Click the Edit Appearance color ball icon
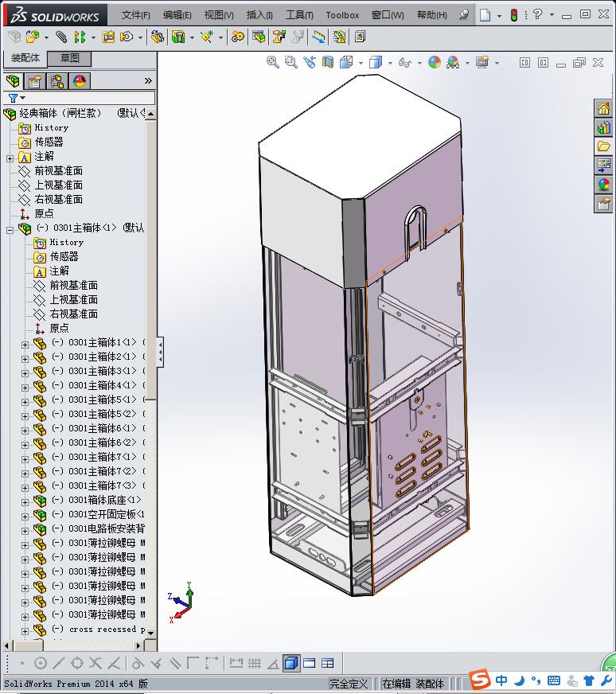 (x=434, y=62)
